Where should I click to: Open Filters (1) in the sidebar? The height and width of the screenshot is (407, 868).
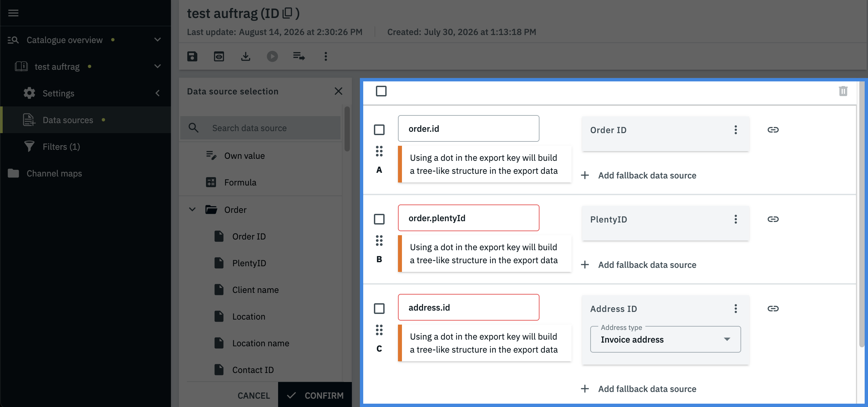click(x=85, y=146)
